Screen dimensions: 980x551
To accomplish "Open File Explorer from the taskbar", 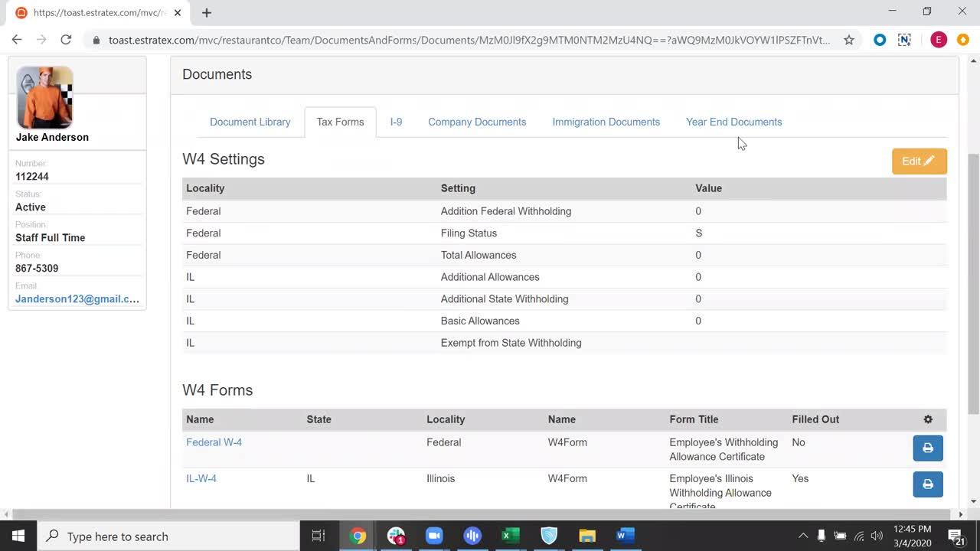I will [x=587, y=536].
